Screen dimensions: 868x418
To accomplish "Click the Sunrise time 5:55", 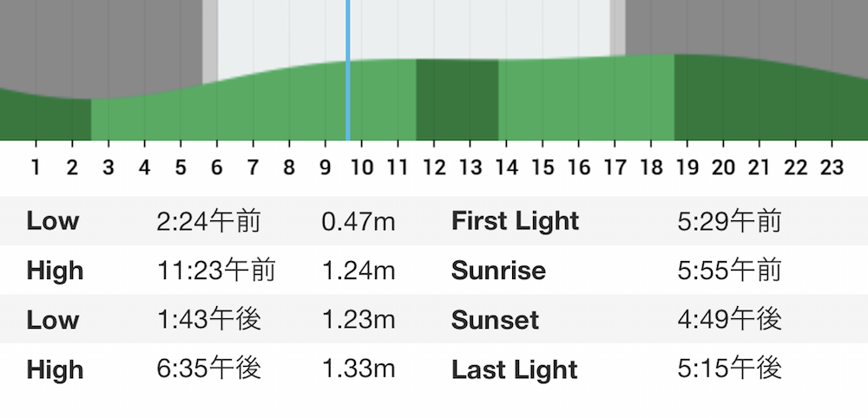I will (729, 271).
